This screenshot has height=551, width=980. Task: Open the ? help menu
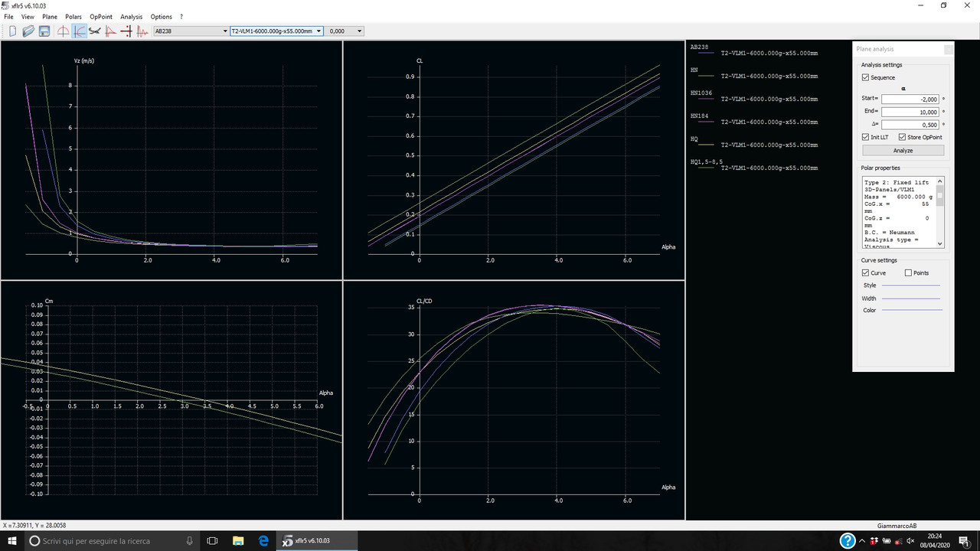click(181, 17)
